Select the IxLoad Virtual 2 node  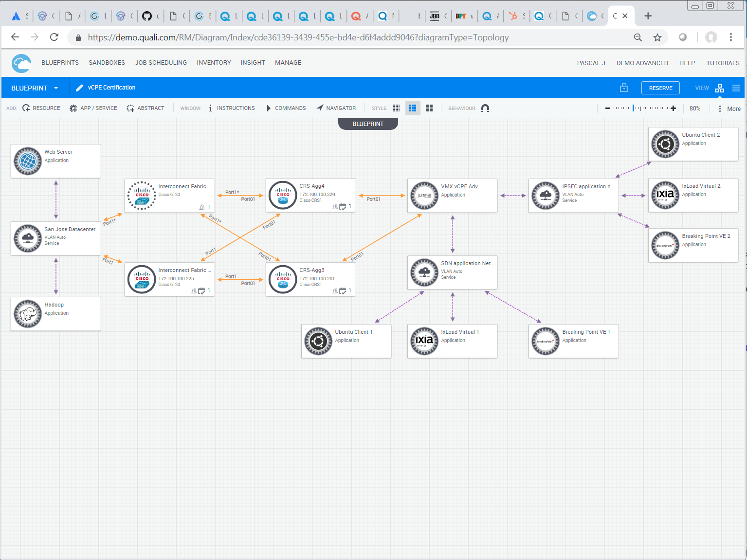pyautogui.click(x=693, y=195)
